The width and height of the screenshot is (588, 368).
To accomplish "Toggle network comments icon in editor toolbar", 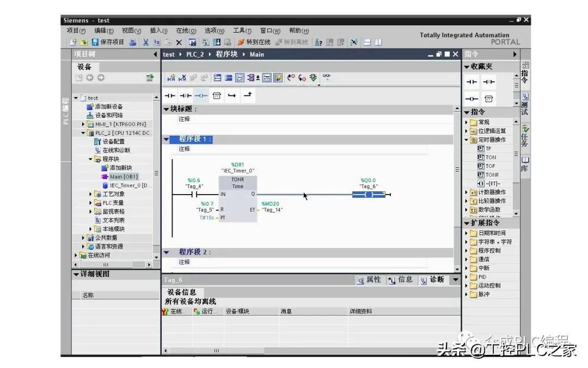I will (240, 78).
